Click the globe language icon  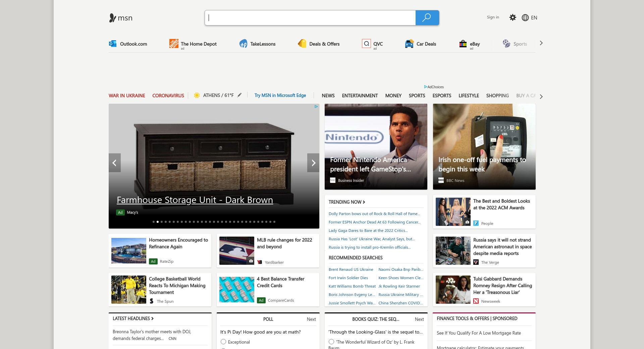coord(525,18)
